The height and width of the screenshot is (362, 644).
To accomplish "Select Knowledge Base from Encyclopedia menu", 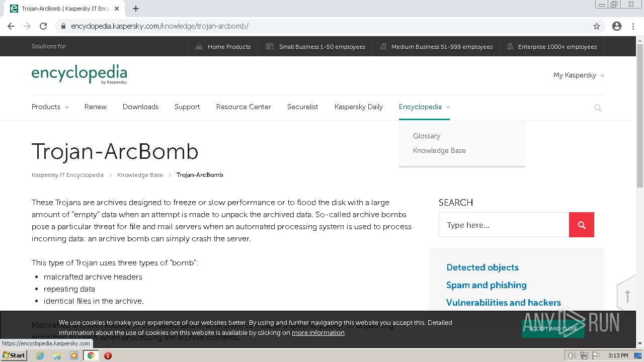I will (439, 150).
